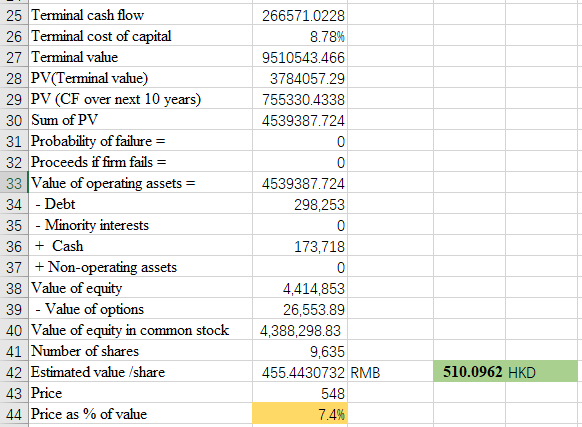Select the Sum of PV value cell
The image size is (582, 427).
[300, 120]
